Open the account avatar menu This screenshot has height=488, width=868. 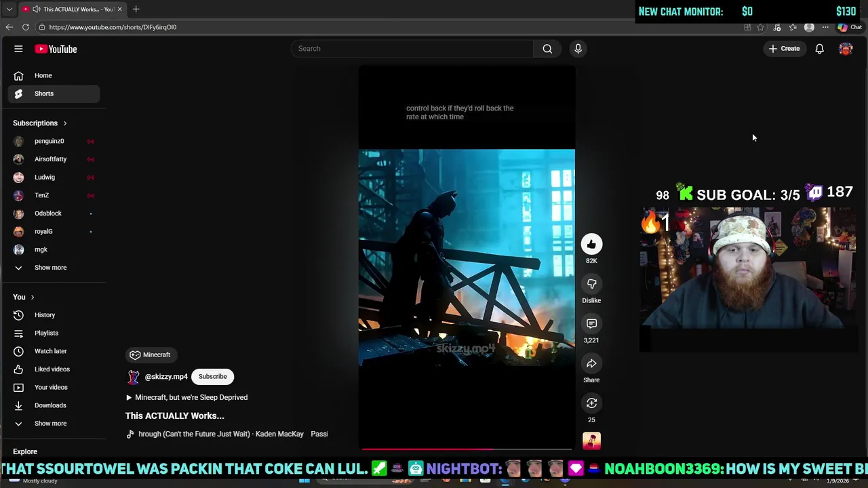(x=846, y=49)
